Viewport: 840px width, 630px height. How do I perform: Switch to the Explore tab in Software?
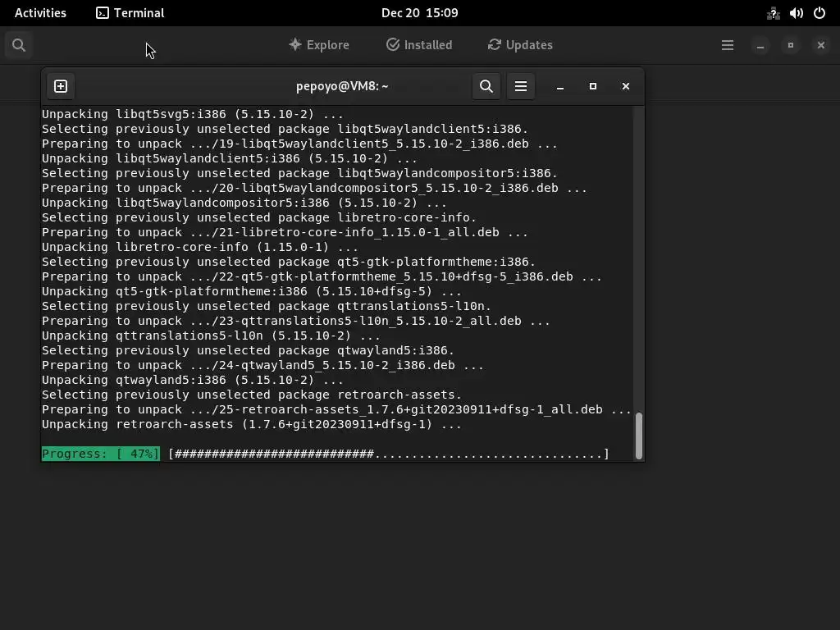319,45
